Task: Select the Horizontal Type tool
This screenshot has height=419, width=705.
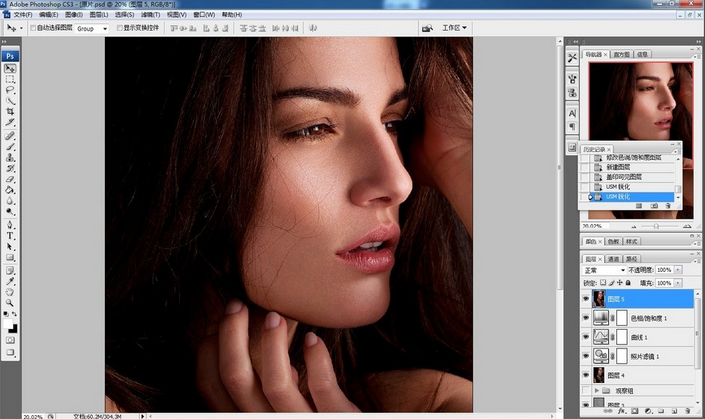Action: tap(10, 236)
